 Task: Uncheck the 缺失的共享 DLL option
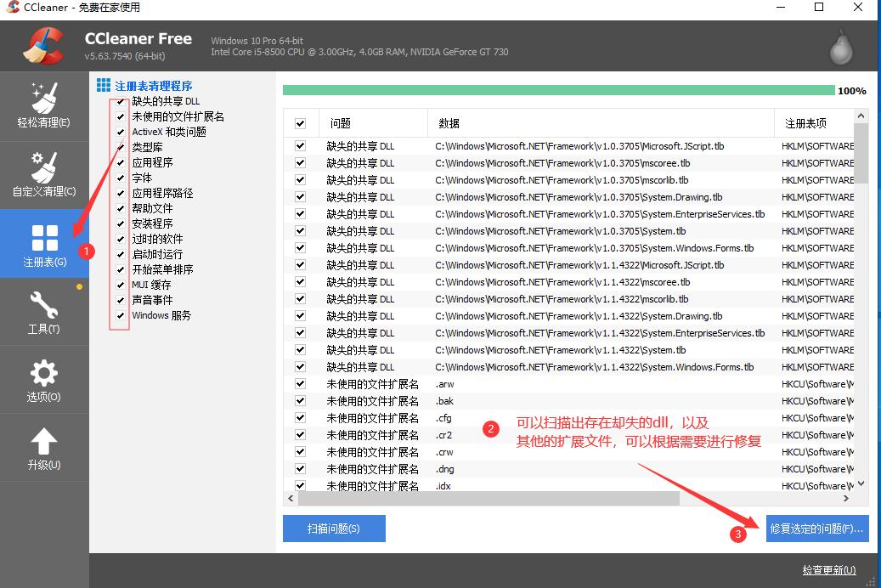[x=119, y=101]
